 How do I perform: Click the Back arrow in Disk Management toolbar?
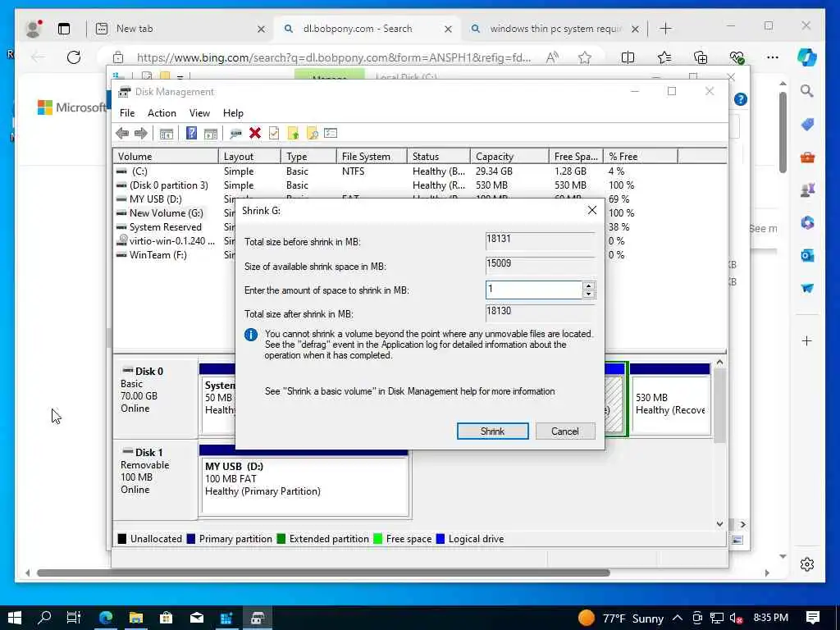[122, 134]
